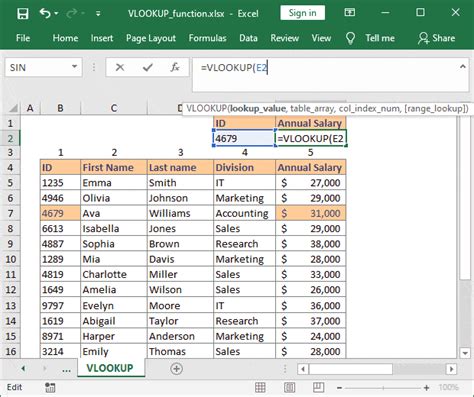
Task: Click the Accounting cell
Action: [x=244, y=213]
